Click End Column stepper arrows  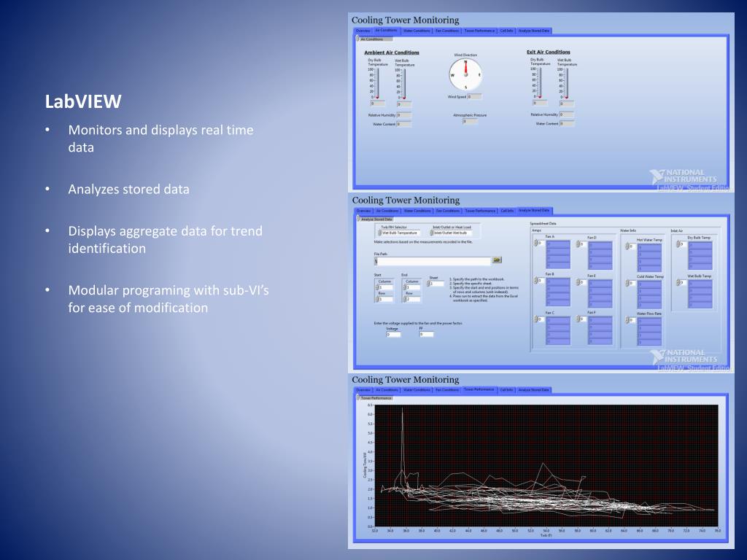(406, 287)
